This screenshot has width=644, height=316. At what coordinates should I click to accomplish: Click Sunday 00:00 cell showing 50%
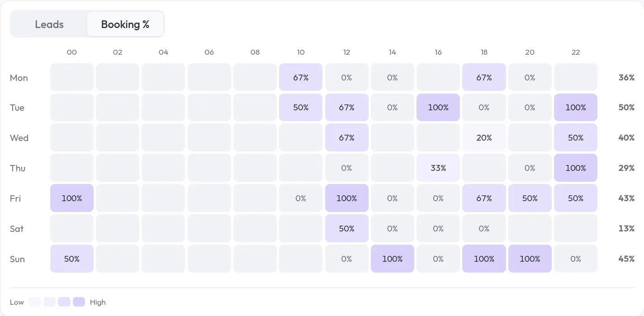(x=72, y=259)
